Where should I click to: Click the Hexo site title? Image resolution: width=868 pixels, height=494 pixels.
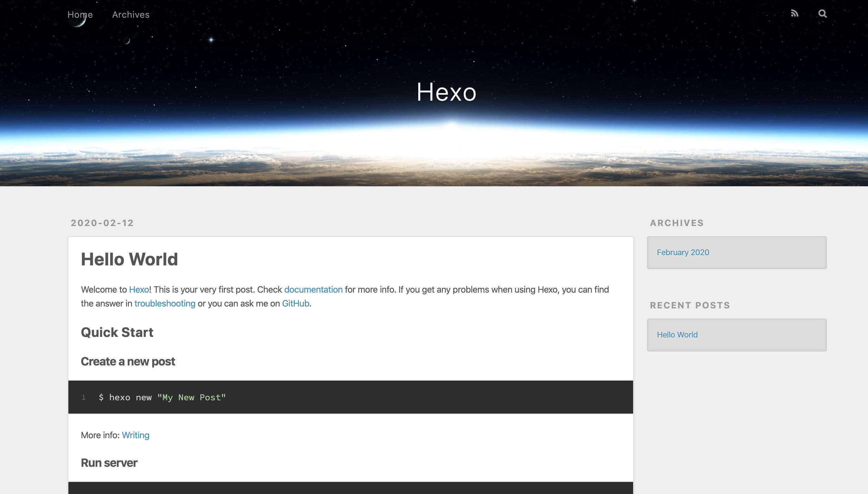(447, 92)
